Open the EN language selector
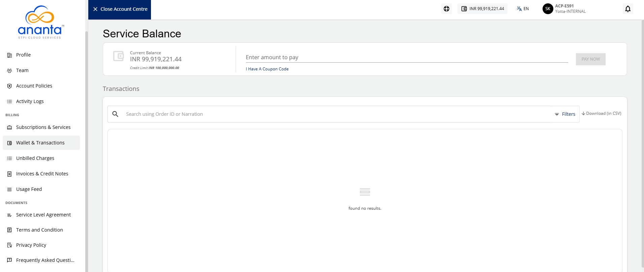This screenshot has height=272, width=644. 523,9
